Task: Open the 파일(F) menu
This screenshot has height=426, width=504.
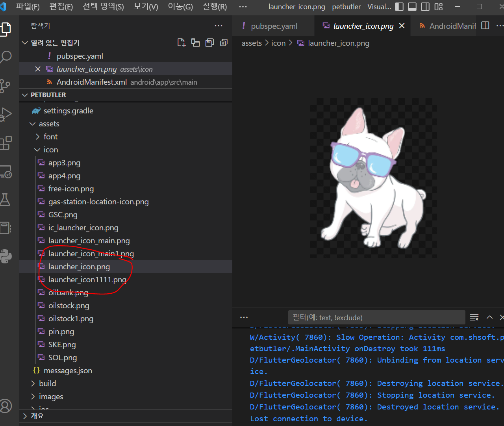Action: click(28, 7)
